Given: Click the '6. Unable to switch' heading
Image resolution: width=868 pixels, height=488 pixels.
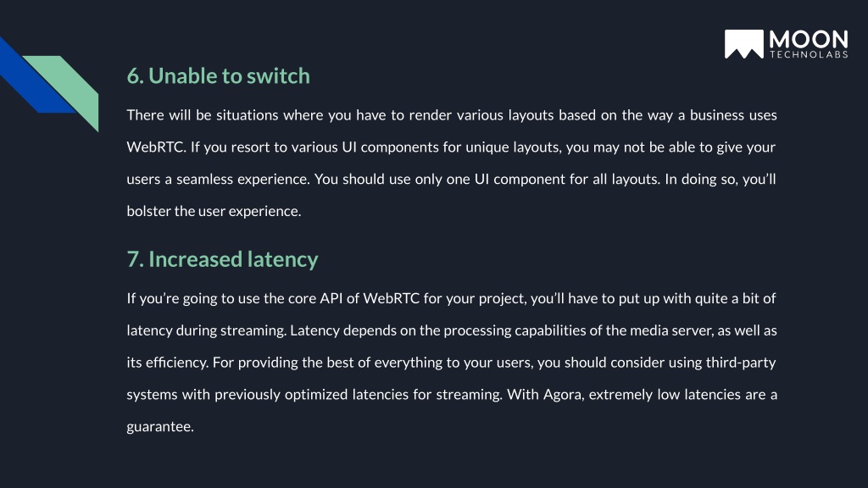Looking at the screenshot, I should [218, 75].
